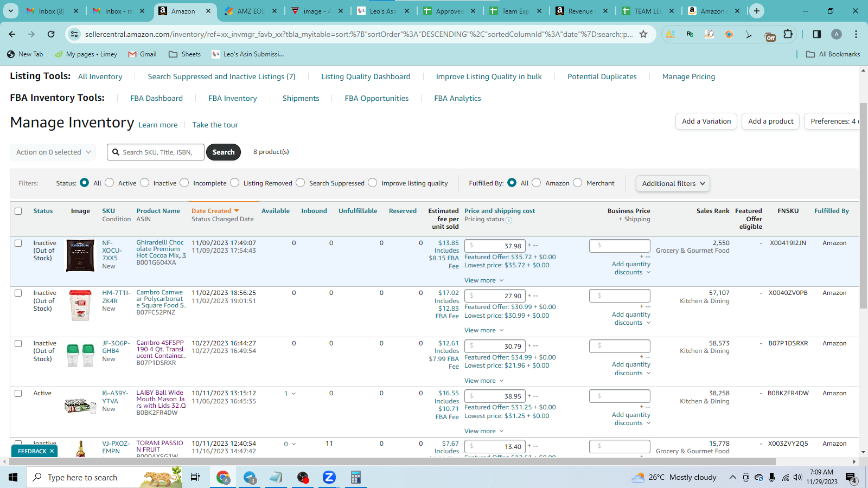Screen dimensions: 868x488
Task: Filter Fulfilled By Amazon
Action: (537, 183)
